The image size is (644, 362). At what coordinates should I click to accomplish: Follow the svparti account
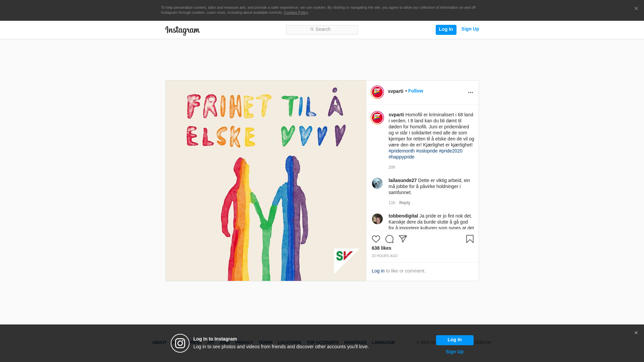tap(416, 91)
